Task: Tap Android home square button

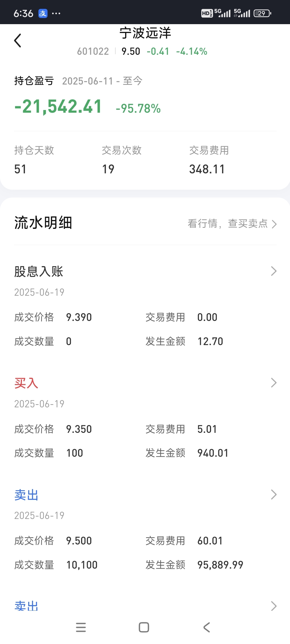Action: pyautogui.click(x=144, y=627)
